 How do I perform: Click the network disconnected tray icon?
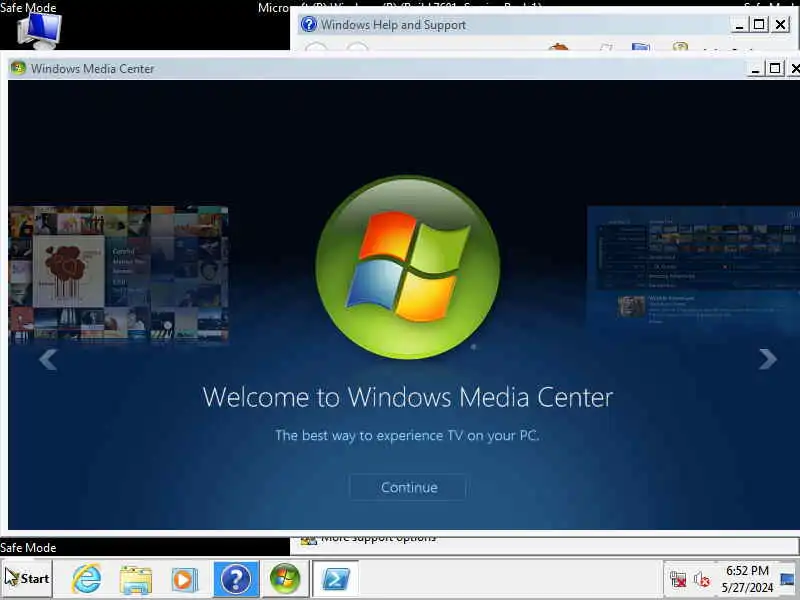(678, 580)
